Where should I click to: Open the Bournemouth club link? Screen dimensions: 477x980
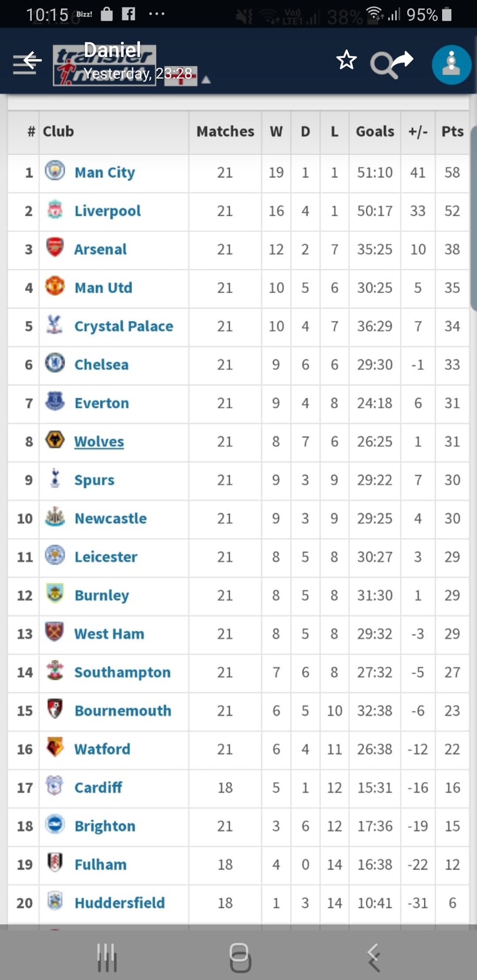123,711
